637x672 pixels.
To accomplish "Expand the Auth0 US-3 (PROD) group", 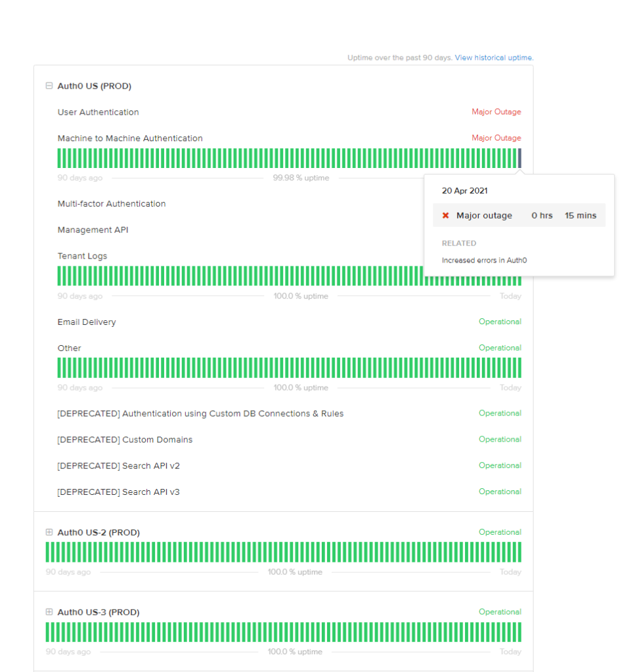I will [x=49, y=612].
